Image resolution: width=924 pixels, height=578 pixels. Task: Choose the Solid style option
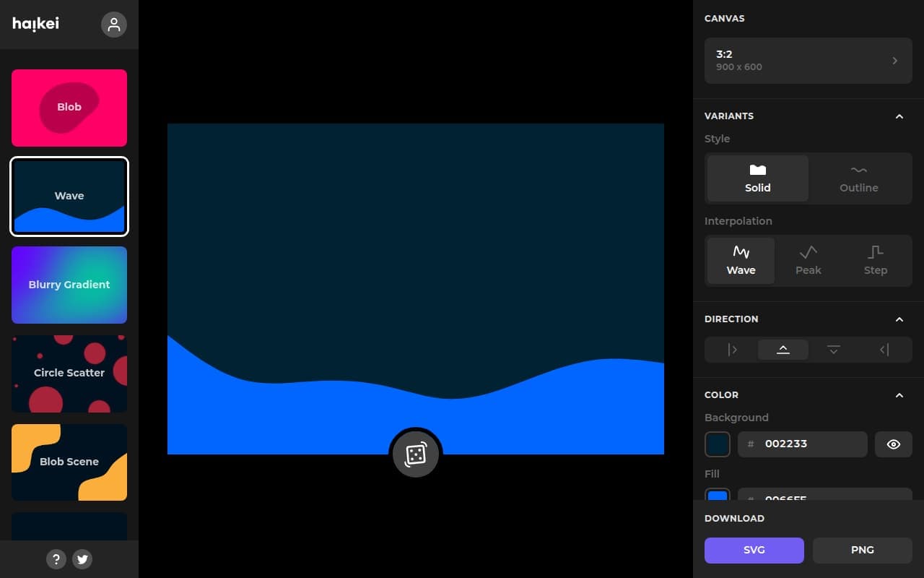point(758,178)
